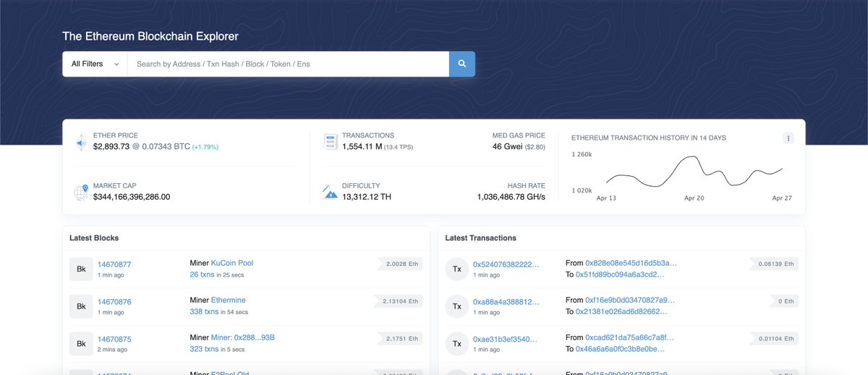Click the Bk icon for block 14670875
Viewport: 868px width, 375px height.
81,344
